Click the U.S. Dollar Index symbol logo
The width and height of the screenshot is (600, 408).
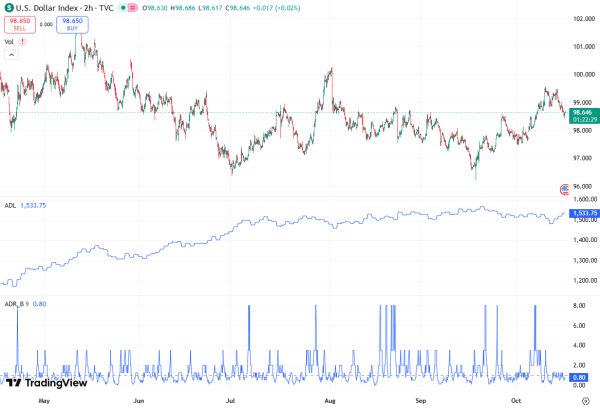9,6
